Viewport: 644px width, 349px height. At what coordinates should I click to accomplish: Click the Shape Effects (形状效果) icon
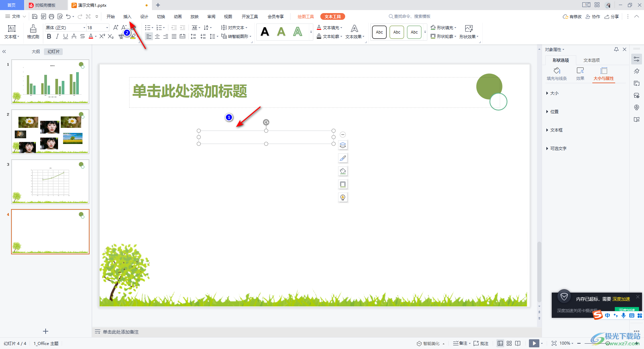(469, 32)
